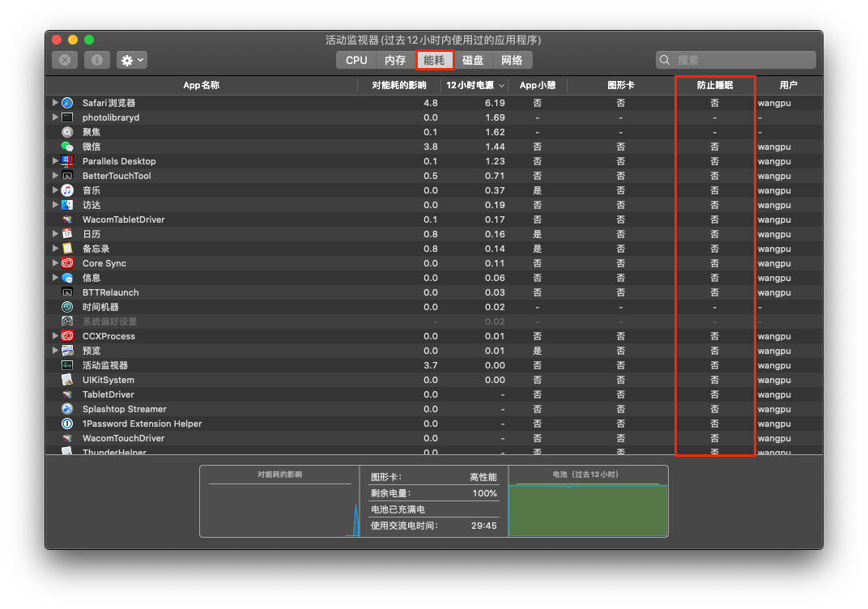
Task: Click the 音乐 app icon
Action: coord(68,190)
